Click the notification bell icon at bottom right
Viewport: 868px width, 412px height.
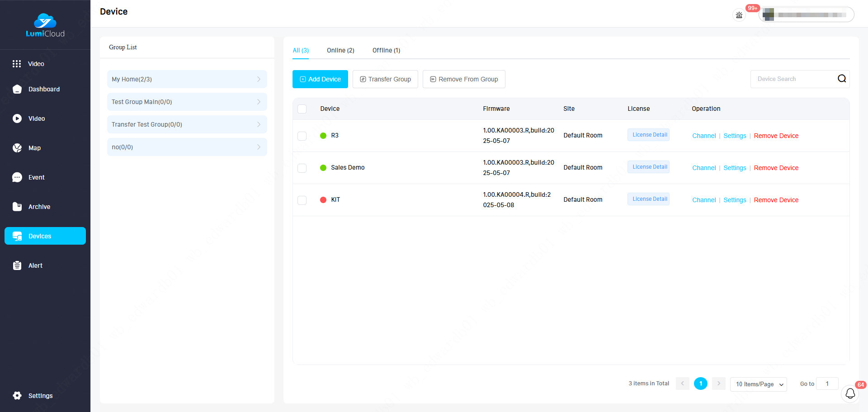850,393
